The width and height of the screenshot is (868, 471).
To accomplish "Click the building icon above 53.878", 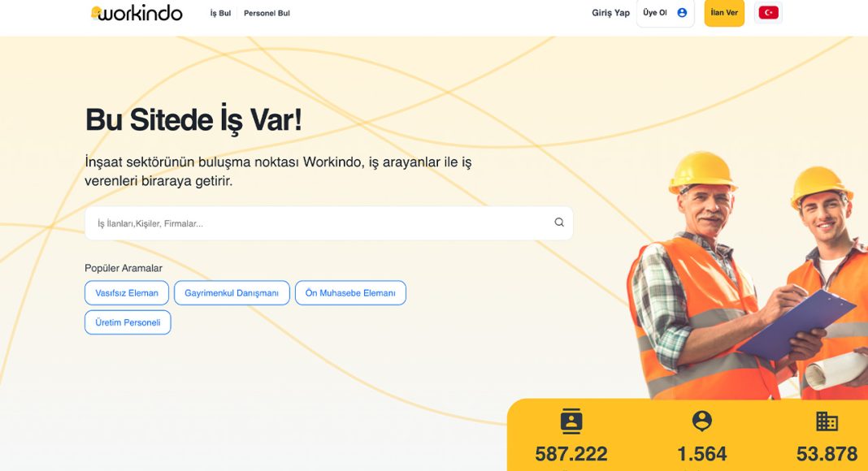I will pyautogui.click(x=827, y=421).
